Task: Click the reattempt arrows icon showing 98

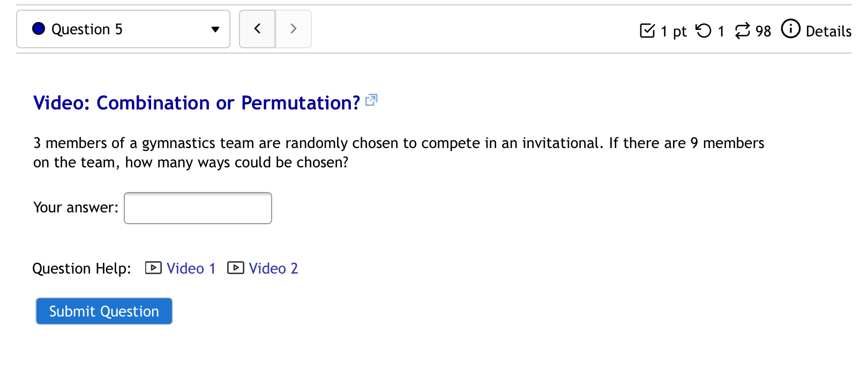Action: point(743,31)
